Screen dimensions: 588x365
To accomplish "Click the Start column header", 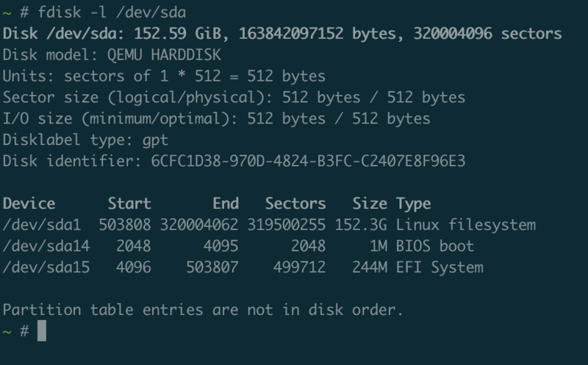I will tap(129, 203).
